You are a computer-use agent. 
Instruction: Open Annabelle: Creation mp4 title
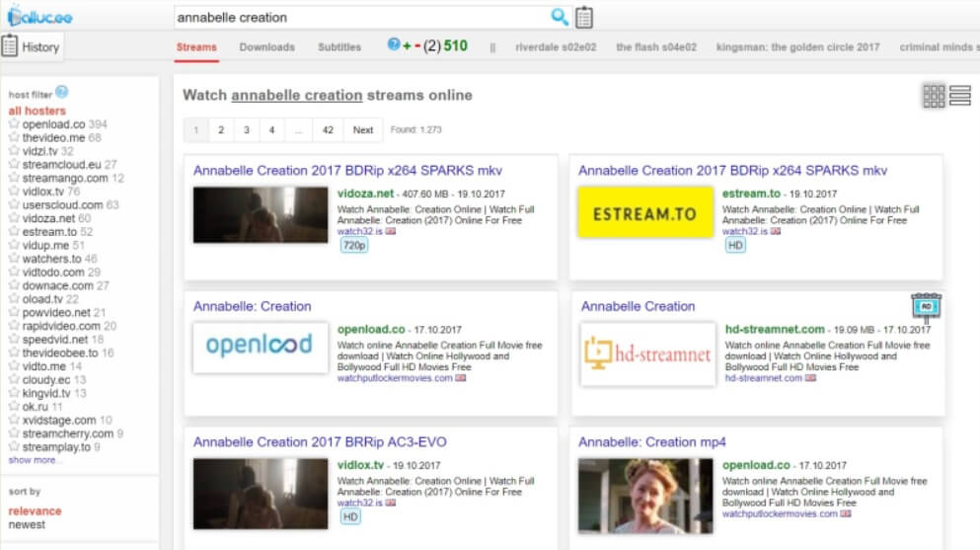652,441
